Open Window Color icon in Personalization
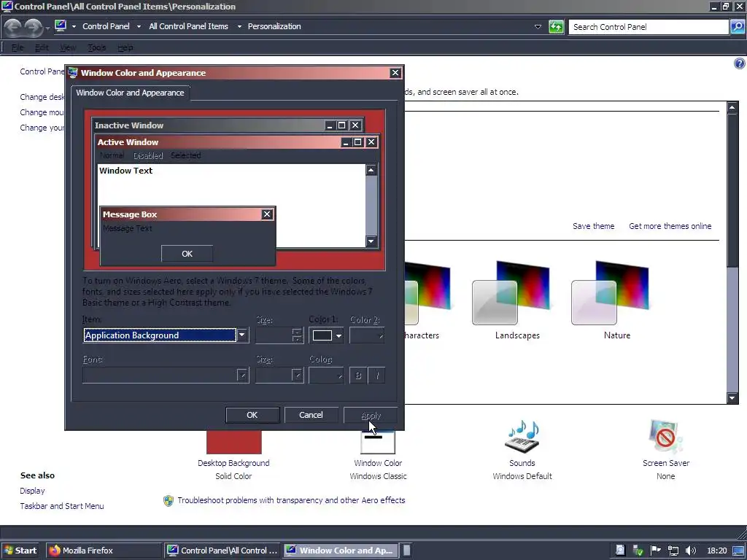747x560 pixels. [378, 442]
